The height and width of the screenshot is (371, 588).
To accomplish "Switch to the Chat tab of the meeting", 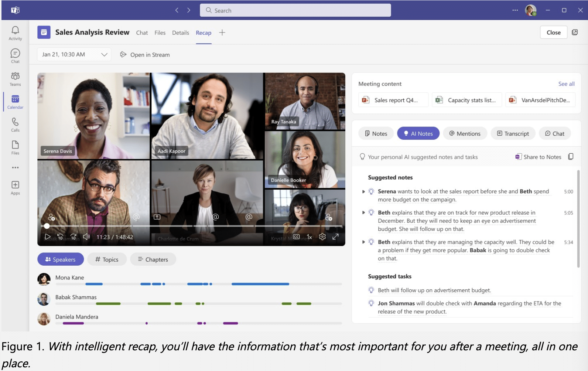I will [x=142, y=33].
